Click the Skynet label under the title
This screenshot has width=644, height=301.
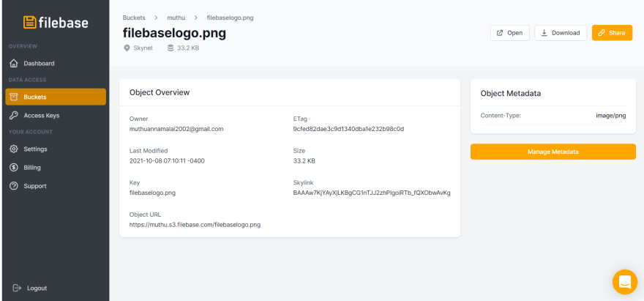(x=143, y=48)
